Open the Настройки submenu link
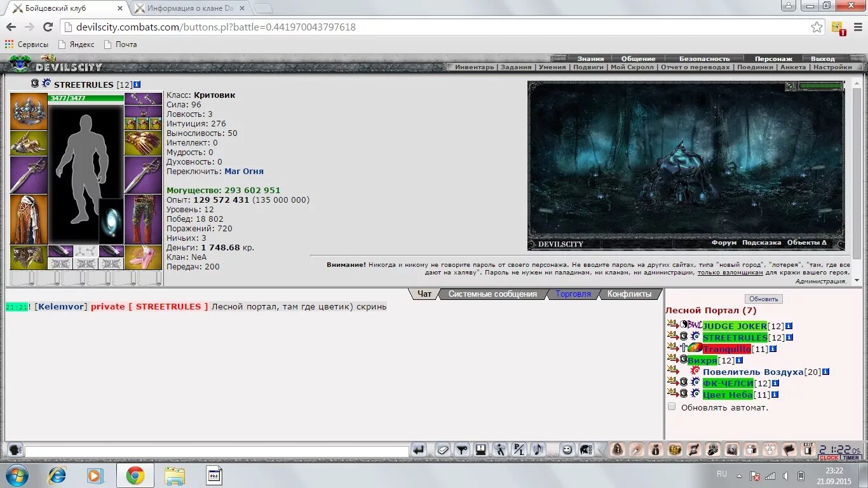 (x=832, y=67)
